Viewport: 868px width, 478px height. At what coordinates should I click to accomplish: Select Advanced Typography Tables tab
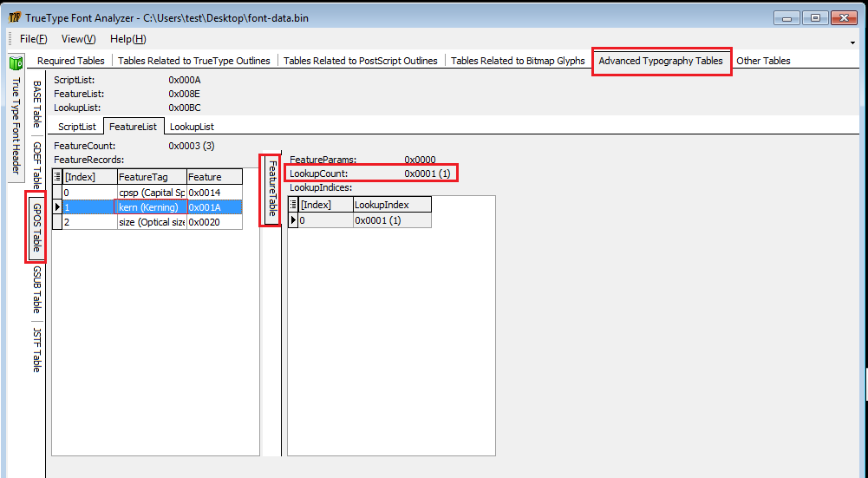661,61
